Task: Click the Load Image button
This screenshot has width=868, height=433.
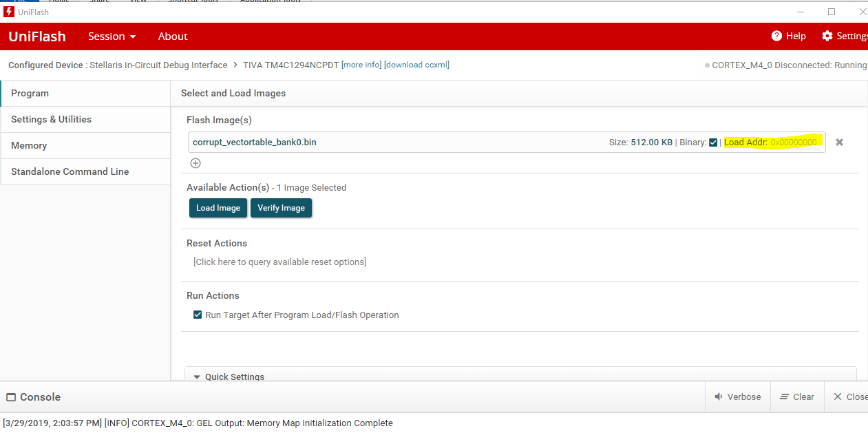Action: [x=218, y=208]
